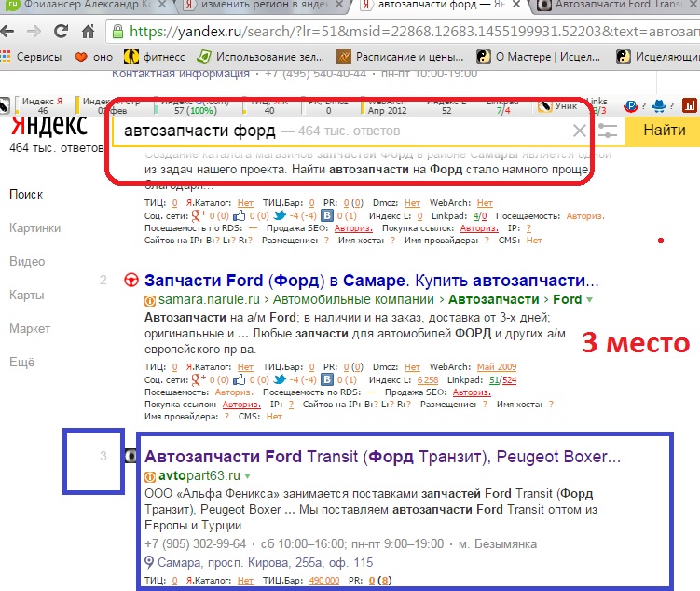Select Видео in left sidebar

27,262
